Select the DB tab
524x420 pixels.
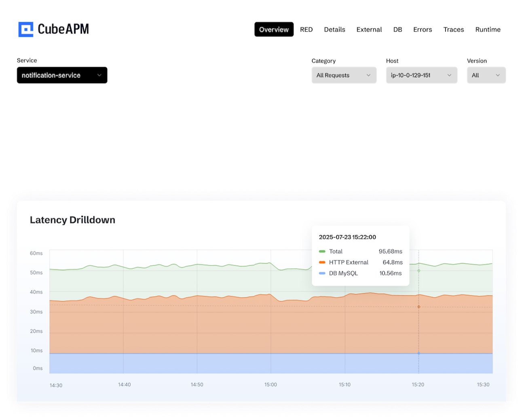tap(397, 29)
